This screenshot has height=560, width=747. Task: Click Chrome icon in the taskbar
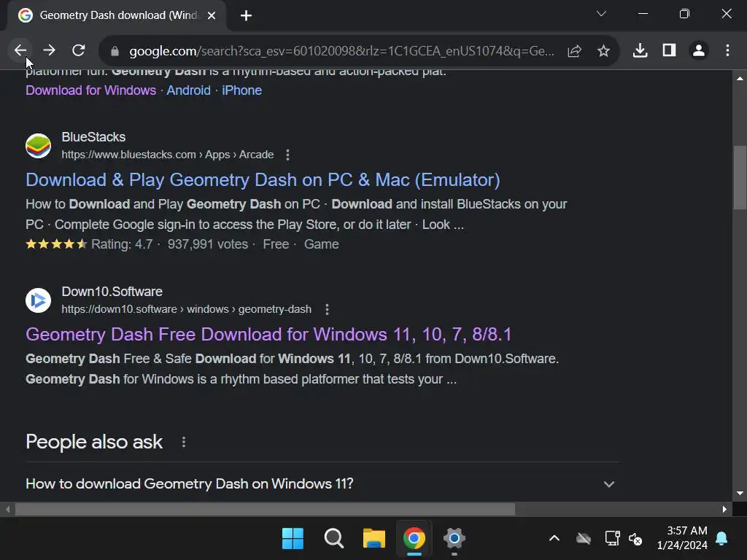tap(414, 539)
